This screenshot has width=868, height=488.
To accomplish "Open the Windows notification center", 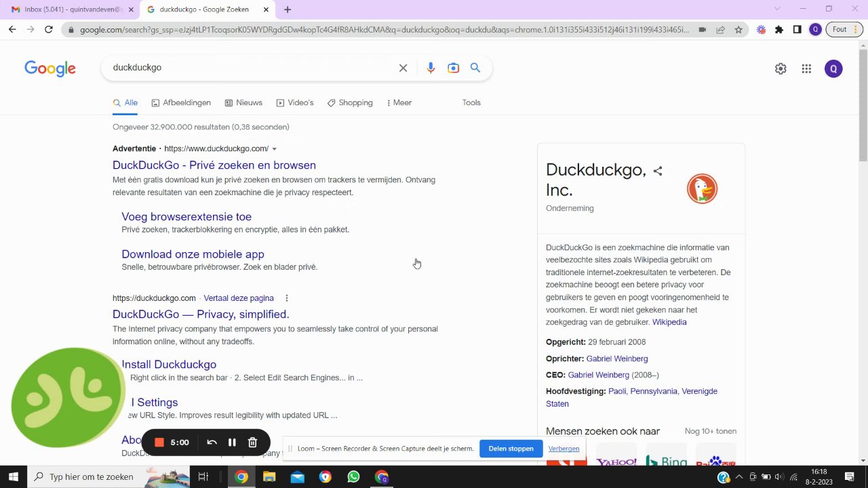I will (850, 476).
